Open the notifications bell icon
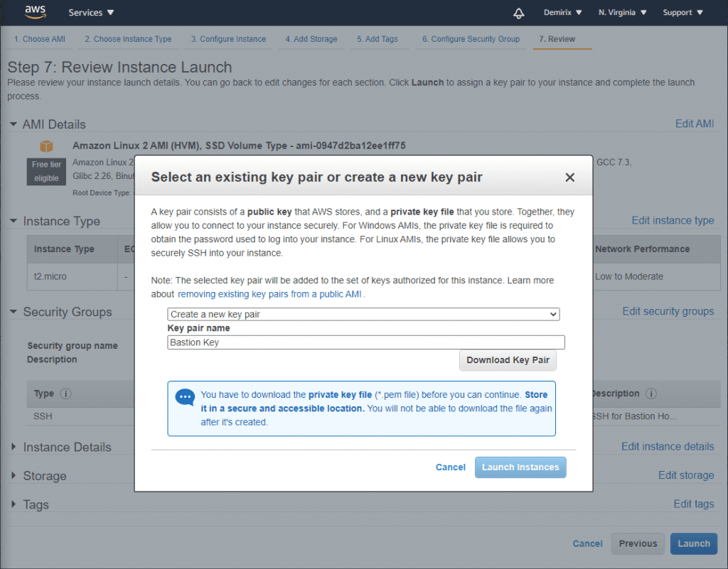Viewport: 728px width, 569px height. [x=518, y=13]
